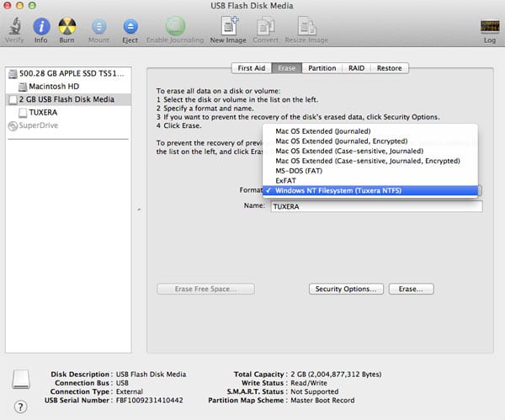
Task: Click the USB Serial Number value FBF1009231410442
Action: click(x=150, y=401)
